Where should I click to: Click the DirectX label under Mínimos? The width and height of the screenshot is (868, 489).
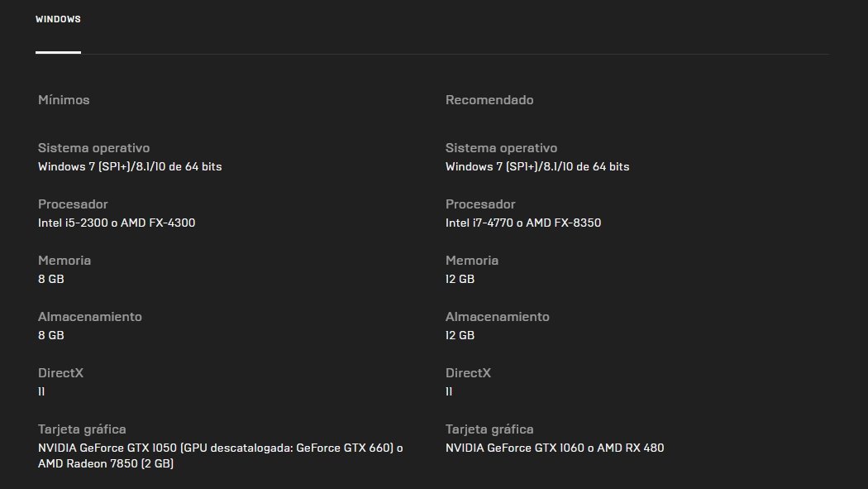pos(60,373)
